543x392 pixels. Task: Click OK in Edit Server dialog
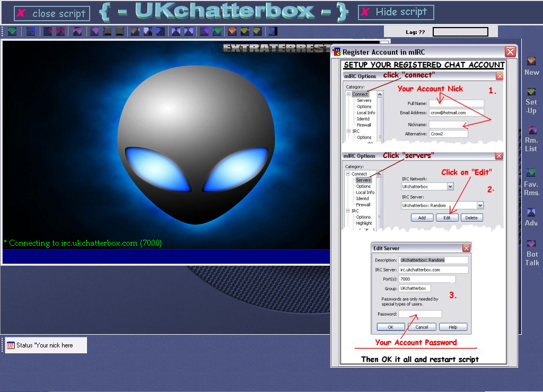[391, 327]
